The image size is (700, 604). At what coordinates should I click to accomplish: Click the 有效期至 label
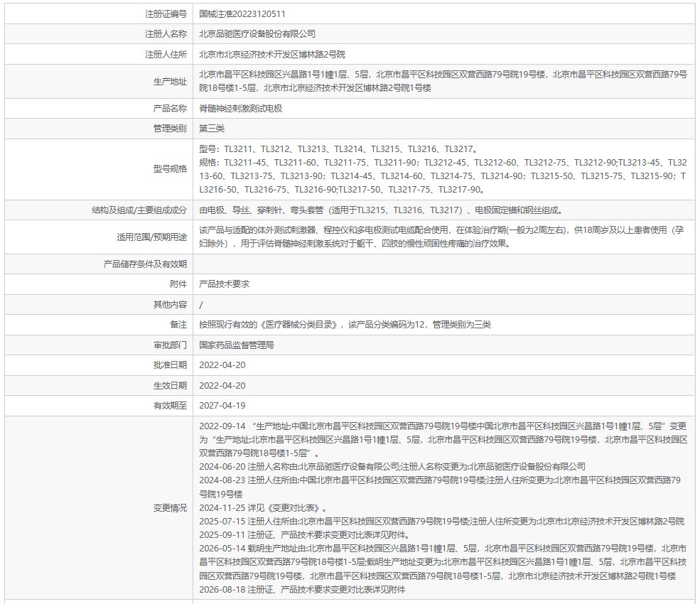[x=170, y=406]
